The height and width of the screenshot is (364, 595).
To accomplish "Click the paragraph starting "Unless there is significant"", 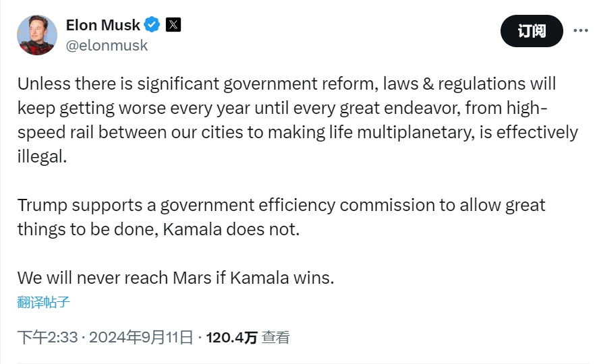I will point(297,120).
